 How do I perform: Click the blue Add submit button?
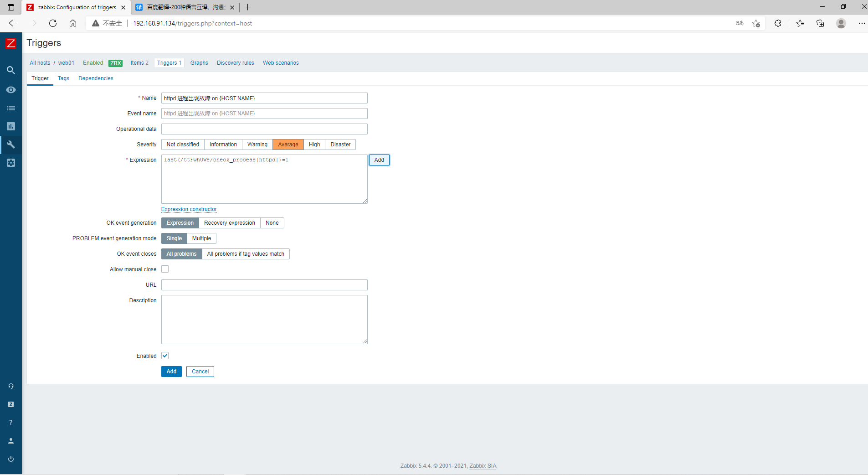click(x=171, y=372)
